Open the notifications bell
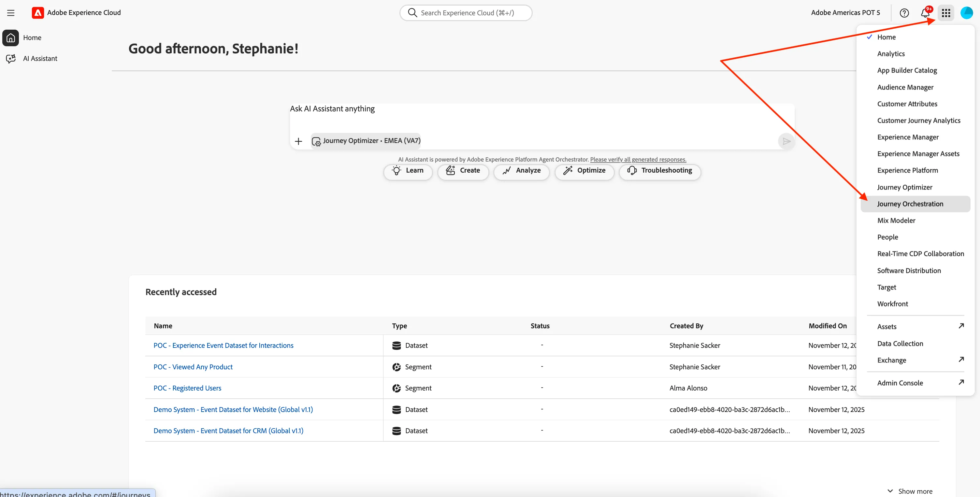The height and width of the screenshot is (497, 980). (x=925, y=13)
